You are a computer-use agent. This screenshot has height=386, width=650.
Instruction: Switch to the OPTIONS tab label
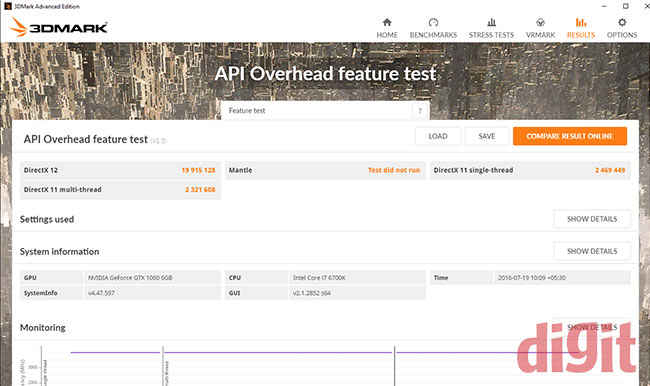[x=622, y=35]
